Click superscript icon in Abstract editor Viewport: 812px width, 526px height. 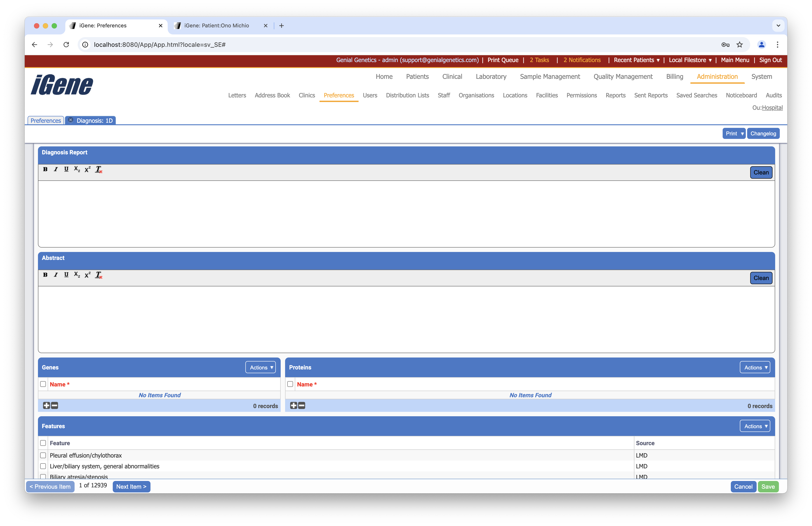coord(87,275)
